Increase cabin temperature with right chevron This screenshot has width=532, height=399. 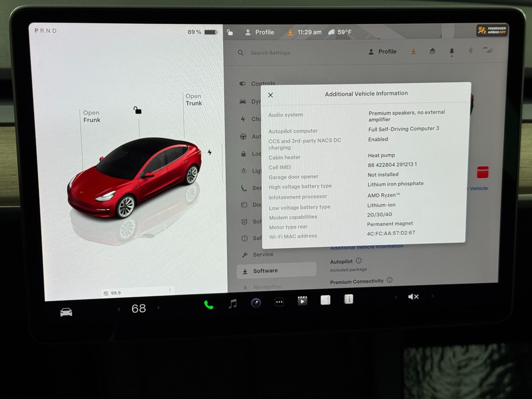point(158,308)
